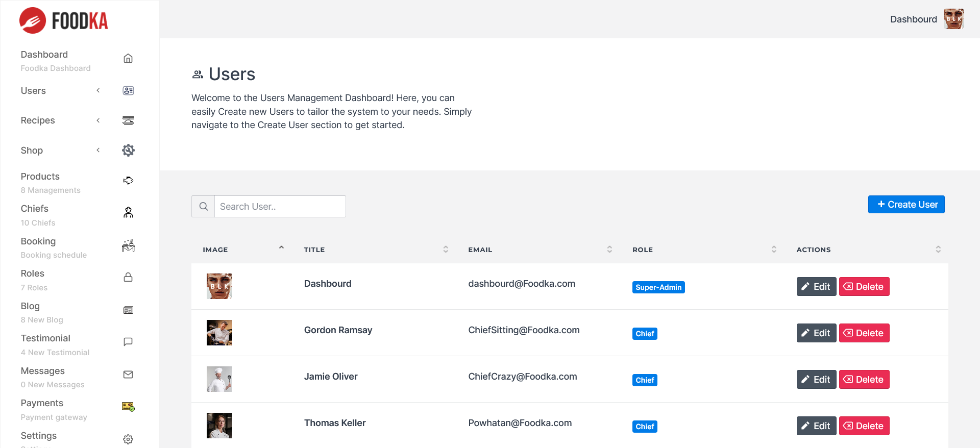Screen dimensions: 980x448
Task: Click the Dashboard home icon in sidebar
Action: (x=128, y=59)
